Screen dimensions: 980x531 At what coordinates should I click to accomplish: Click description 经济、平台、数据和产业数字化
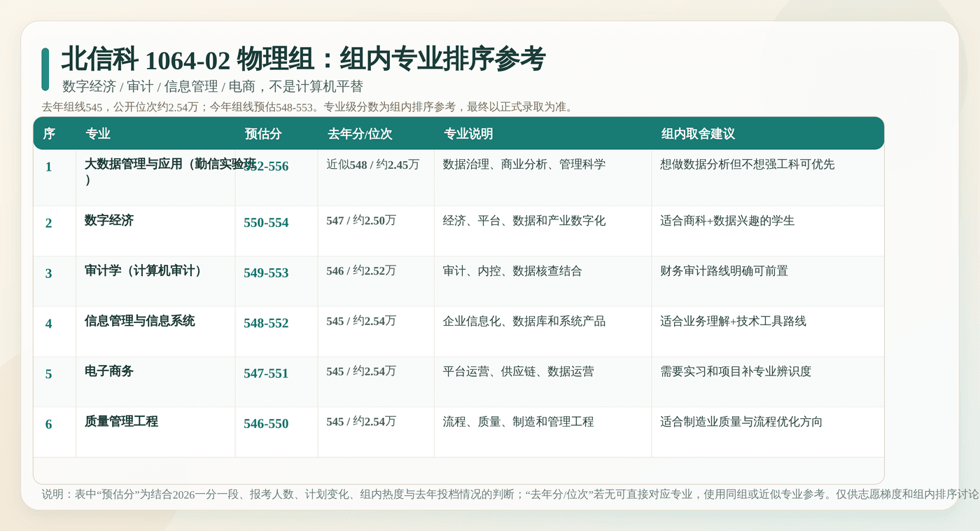click(x=524, y=221)
